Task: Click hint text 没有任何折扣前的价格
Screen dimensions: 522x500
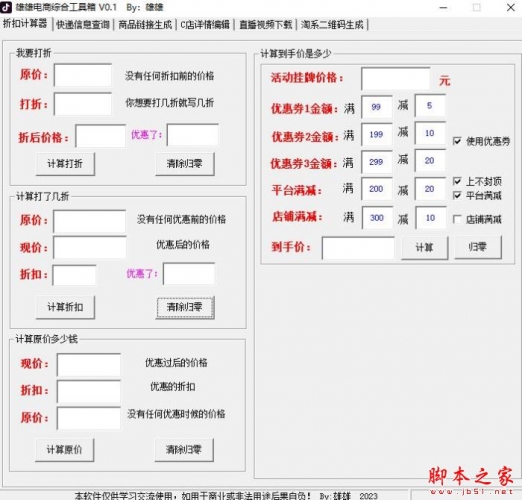Action: pos(169,76)
